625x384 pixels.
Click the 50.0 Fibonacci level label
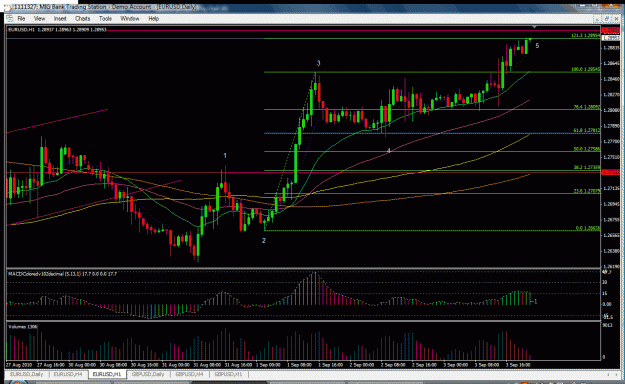tap(586, 149)
